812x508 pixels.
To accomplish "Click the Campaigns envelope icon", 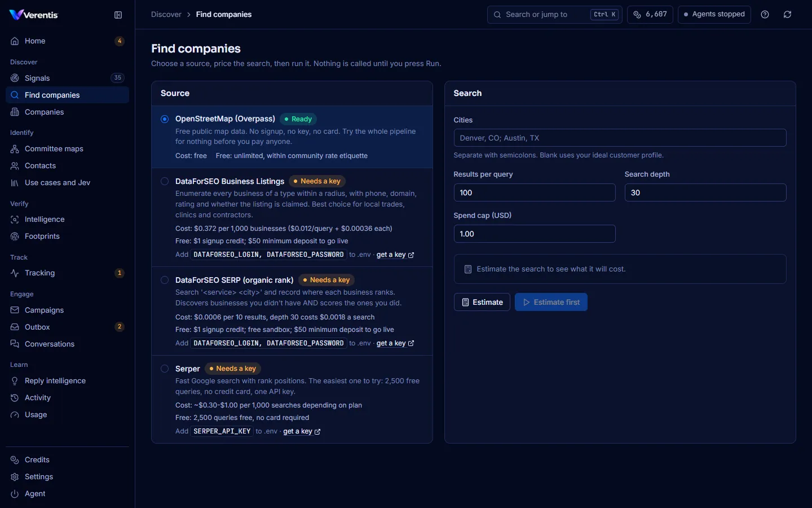I will 15,310.
